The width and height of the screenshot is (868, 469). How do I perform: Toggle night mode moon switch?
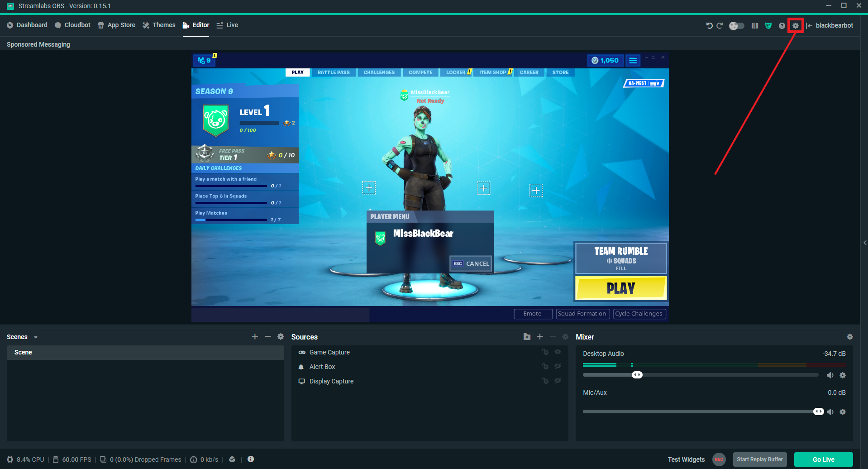(x=737, y=26)
